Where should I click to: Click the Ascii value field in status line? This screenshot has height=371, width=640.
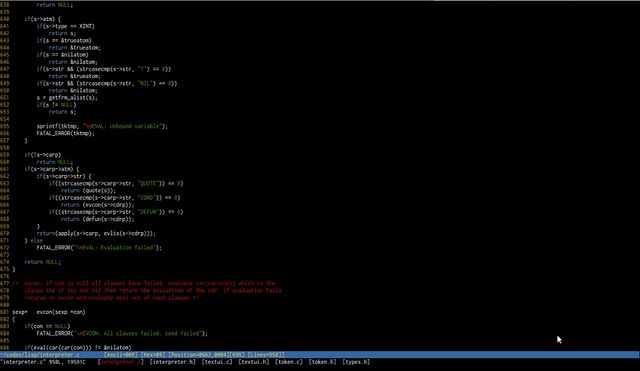(x=120, y=355)
